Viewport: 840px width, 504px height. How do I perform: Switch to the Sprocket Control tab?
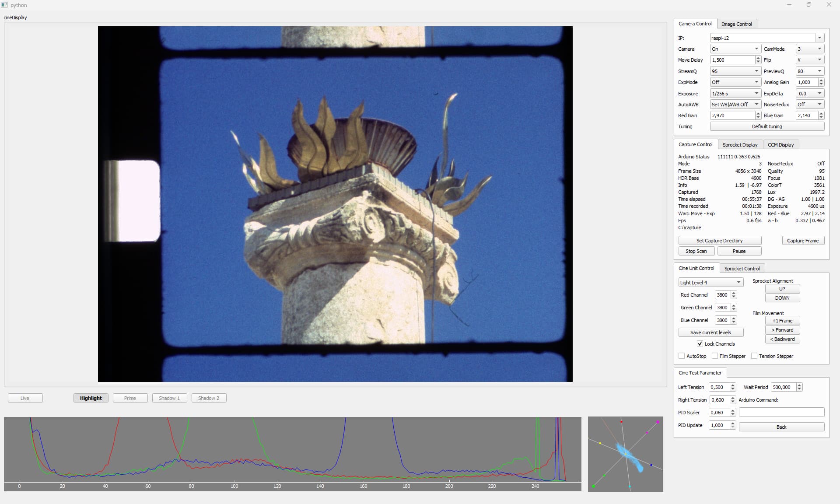[x=742, y=269]
